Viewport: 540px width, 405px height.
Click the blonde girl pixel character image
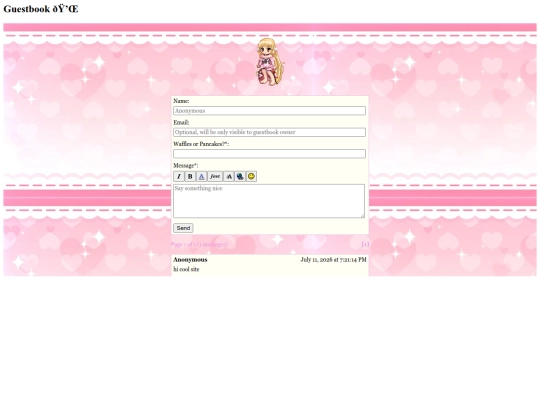click(270, 62)
